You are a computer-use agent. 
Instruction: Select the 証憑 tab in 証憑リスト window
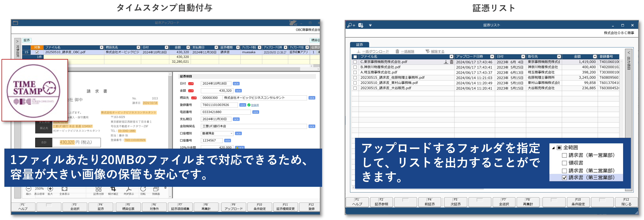pyautogui.click(x=359, y=45)
